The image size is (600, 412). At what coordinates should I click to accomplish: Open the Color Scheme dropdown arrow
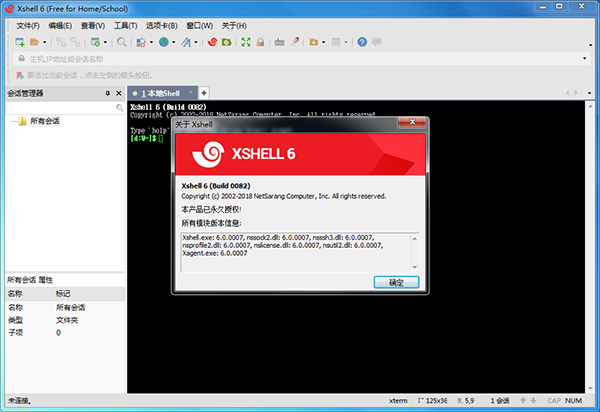151,42
